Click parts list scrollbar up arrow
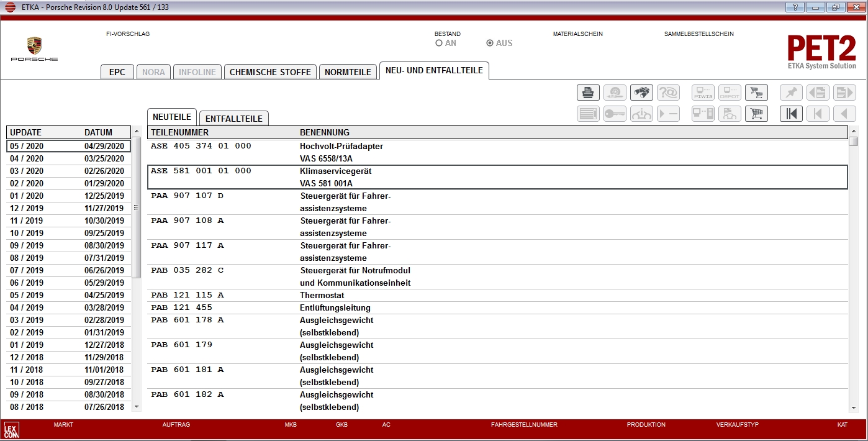 pos(854,131)
